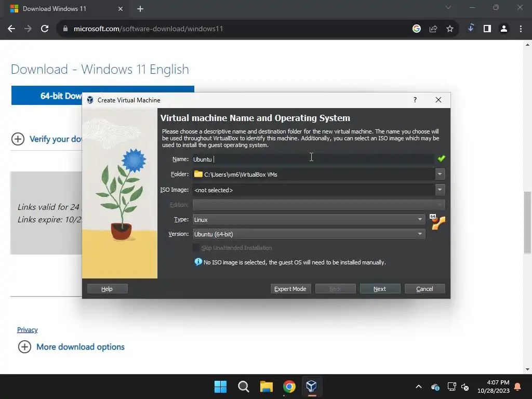The height and width of the screenshot is (399, 532).
Task: Show hidden tray icons chevron
Action: pyautogui.click(x=419, y=387)
